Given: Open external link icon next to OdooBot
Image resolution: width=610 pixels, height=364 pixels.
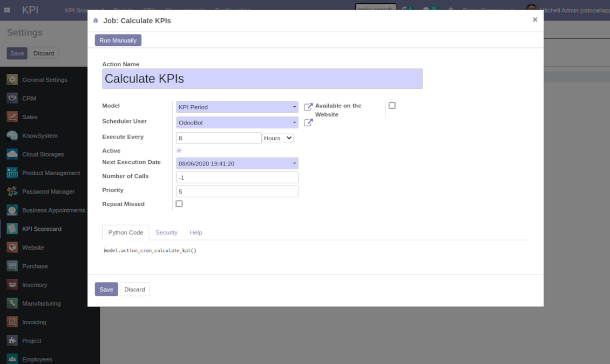Looking at the screenshot, I should click(x=308, y=123).
